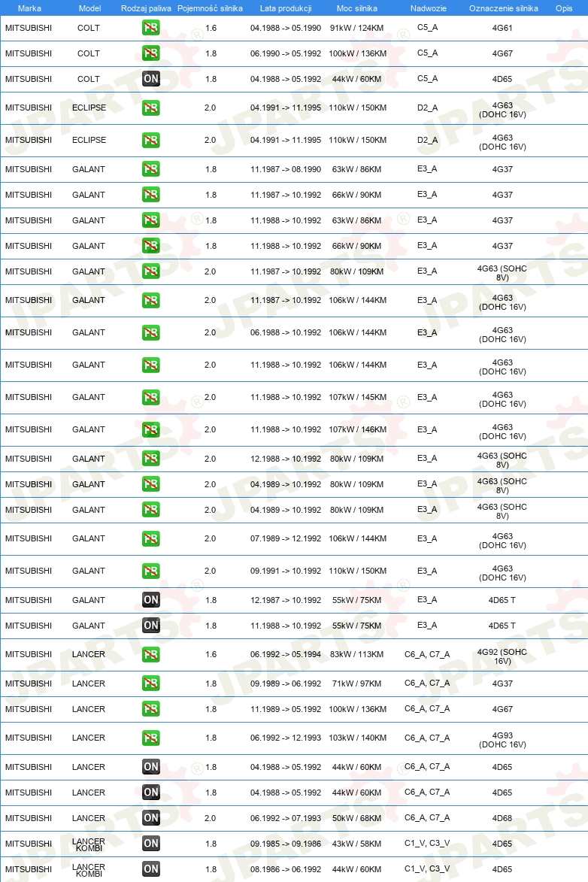The width and height of the screenshot is (588, 882).
Task: Select power cell 43kW / 58KM
Action: pos(356,844)
